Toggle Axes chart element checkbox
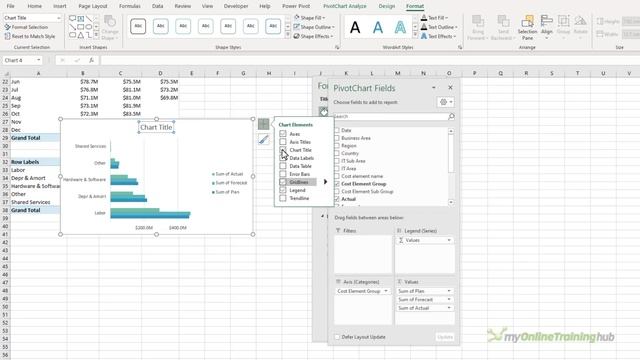The height and width of the screenshot is (360, 640). coord(283,134)
